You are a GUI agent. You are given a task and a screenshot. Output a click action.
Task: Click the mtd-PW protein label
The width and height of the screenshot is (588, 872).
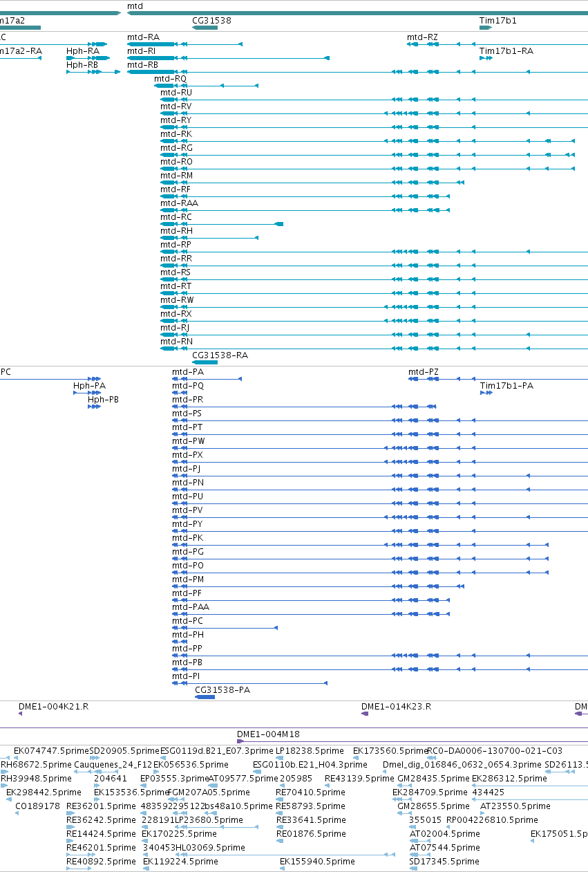[x=189, y=440]
